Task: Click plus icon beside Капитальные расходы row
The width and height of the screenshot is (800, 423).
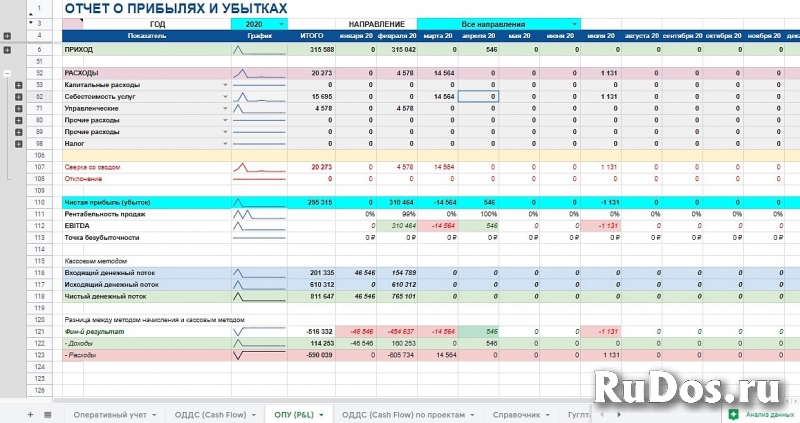Action: pyautogui.click(x=20, y=85)
